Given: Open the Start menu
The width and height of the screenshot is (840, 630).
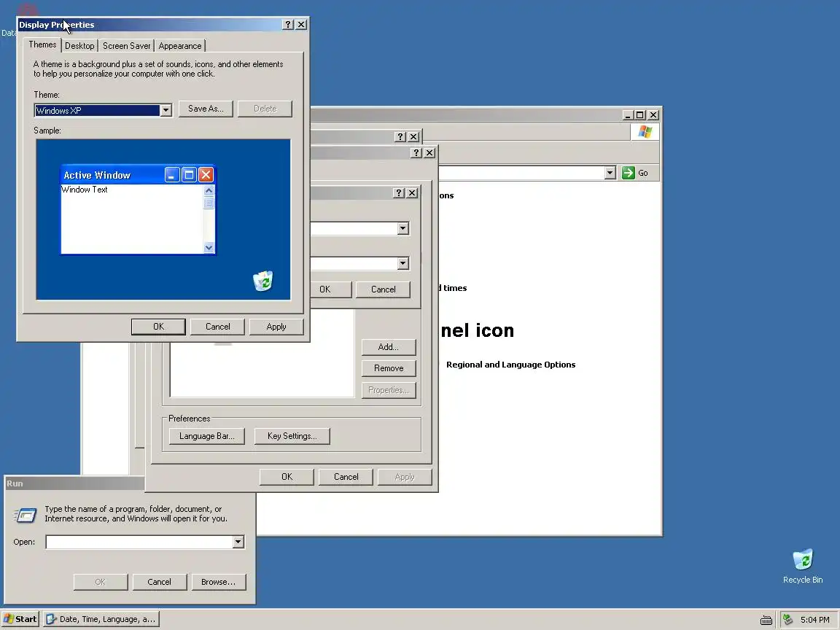Looking at the screenshot, I should [20, 619].
